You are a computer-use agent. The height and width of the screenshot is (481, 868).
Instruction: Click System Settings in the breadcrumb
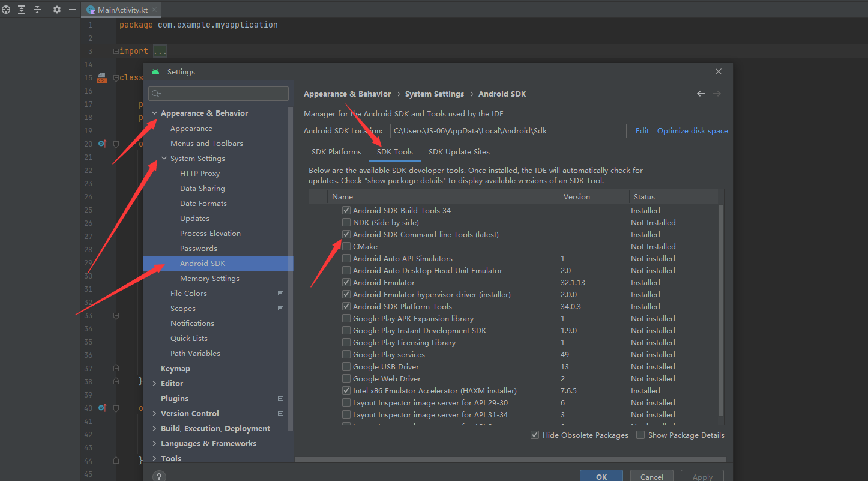coord(435,94)
